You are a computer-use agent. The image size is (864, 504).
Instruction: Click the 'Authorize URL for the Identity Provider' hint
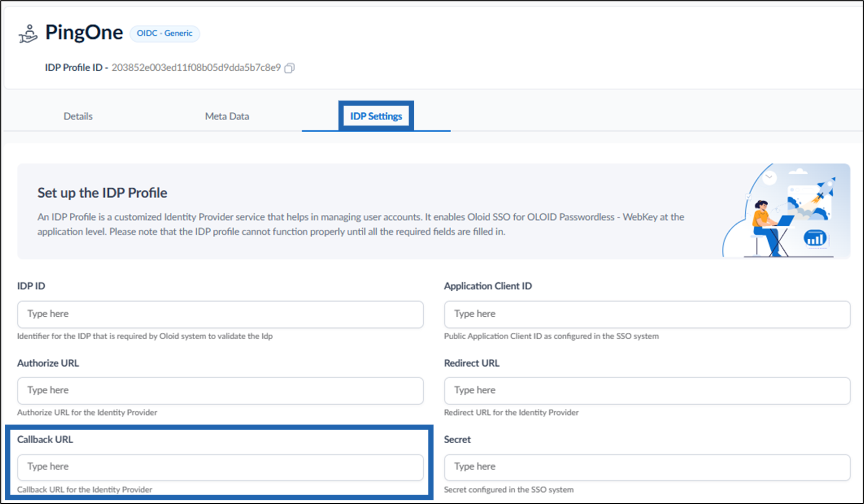(x=87, y=412)
